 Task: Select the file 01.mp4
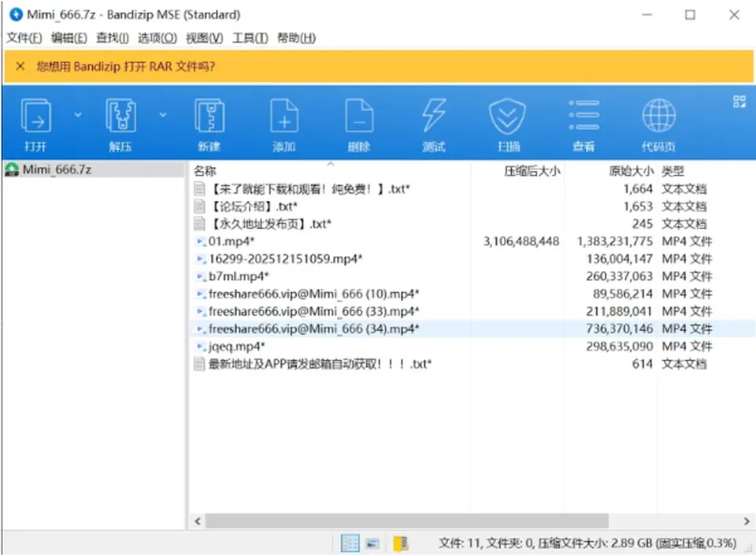tap(232, 241)
